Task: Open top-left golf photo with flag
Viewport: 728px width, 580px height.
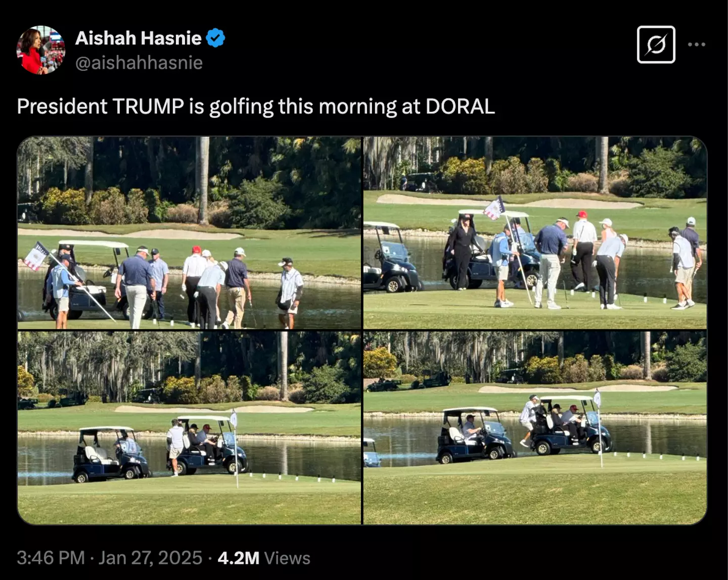Action: pos(189,233)
